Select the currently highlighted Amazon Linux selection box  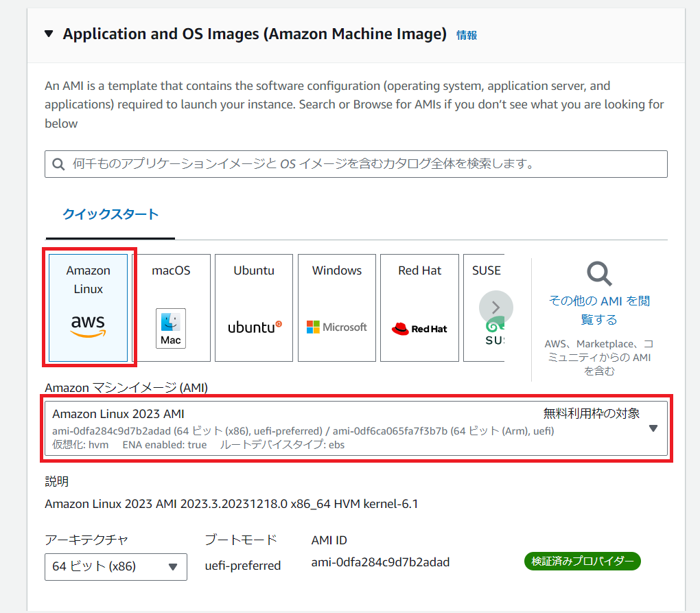coord(88,307)
